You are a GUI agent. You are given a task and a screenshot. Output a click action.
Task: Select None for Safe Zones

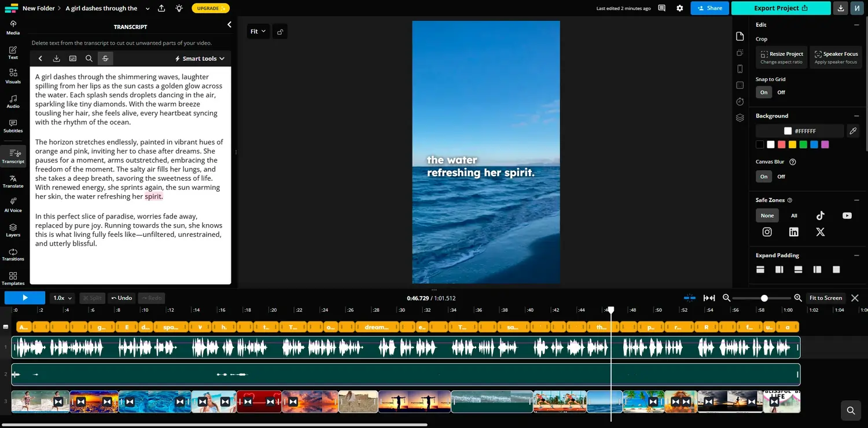pyautogui.click(x=767, y=215)
